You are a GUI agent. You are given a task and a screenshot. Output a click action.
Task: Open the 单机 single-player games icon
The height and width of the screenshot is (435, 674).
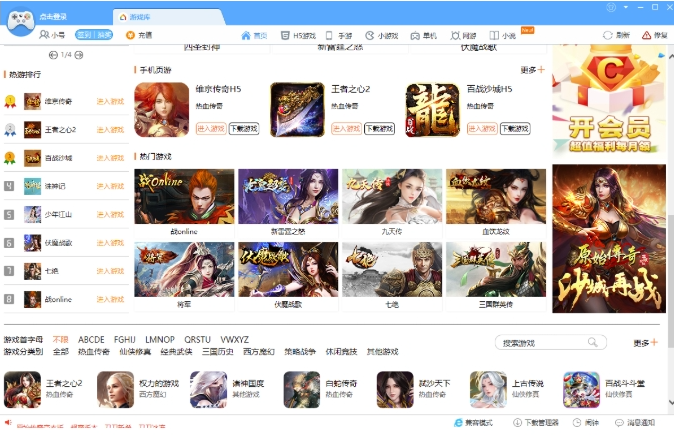pos(415,36)
